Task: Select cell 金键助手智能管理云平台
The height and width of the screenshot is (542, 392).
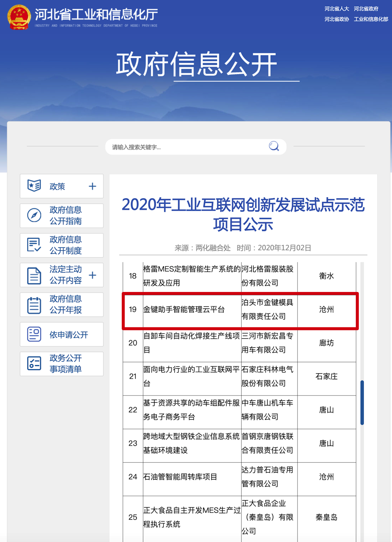Action: pos(192,310)
